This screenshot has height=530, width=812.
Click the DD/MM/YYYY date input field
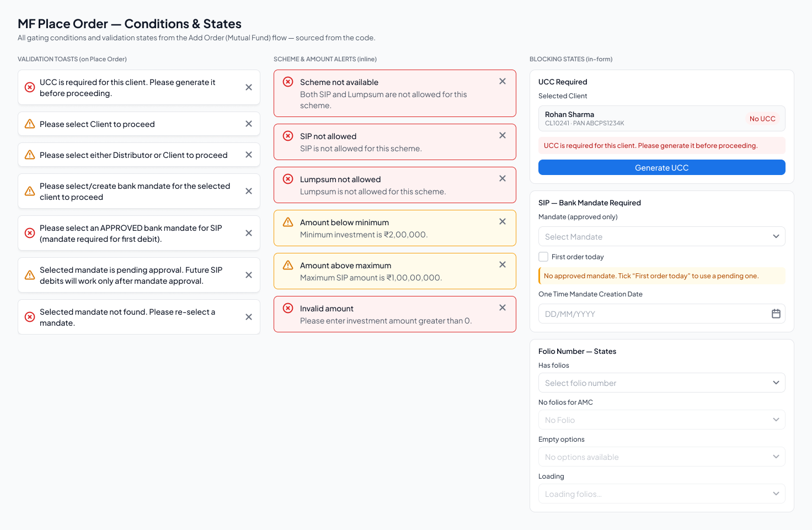[x=662, y=314]
